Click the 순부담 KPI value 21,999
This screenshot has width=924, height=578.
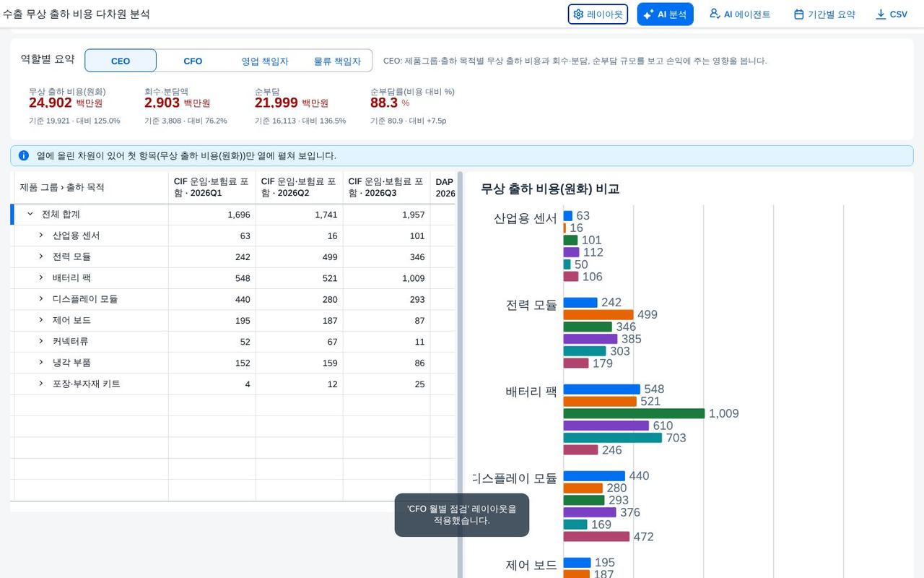(276, 103)
